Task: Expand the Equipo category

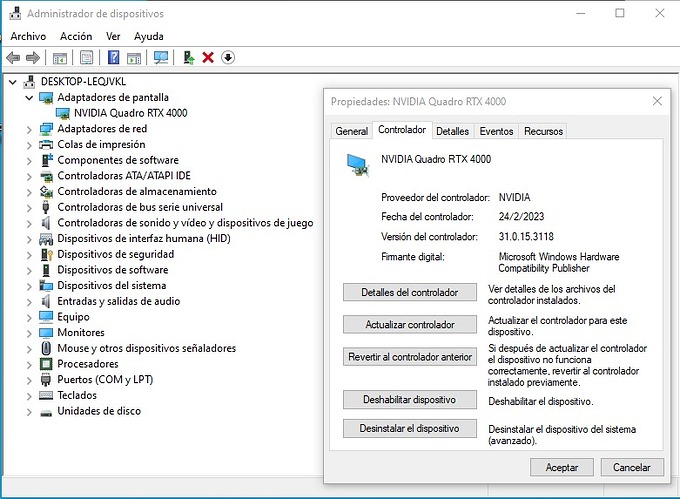Action: (29, 317)
